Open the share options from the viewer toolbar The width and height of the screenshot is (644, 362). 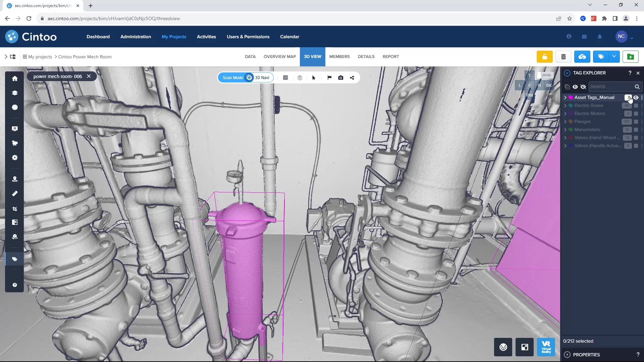pos(352,77)
